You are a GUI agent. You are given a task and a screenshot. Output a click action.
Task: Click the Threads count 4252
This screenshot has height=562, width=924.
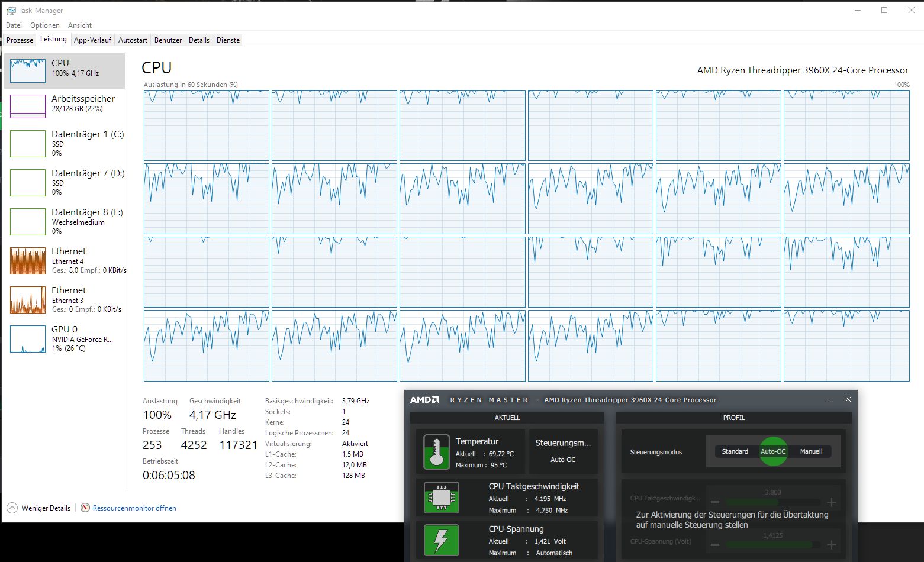click(x=194, y=445)
